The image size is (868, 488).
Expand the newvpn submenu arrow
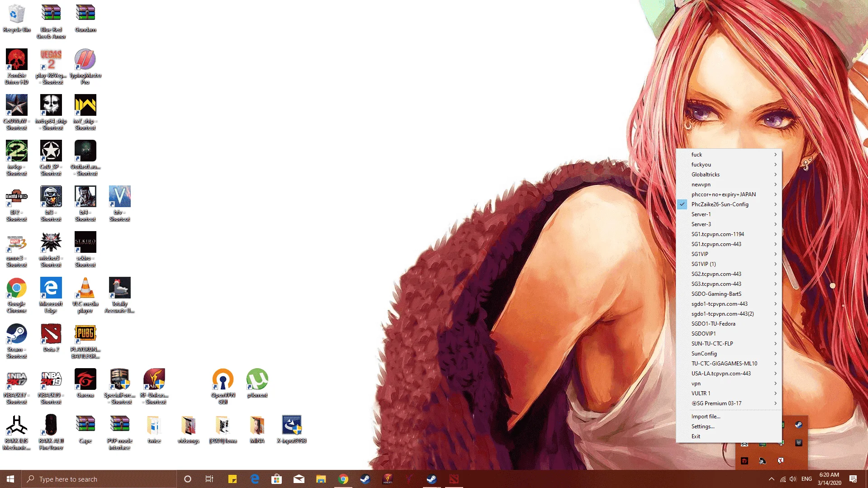coord(775,185)
